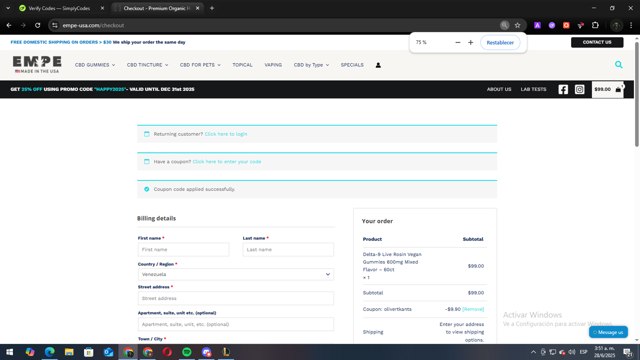The width and height of the screenshot is (640, 360).
Task: Click the EMPE logo
Action: 37,64
